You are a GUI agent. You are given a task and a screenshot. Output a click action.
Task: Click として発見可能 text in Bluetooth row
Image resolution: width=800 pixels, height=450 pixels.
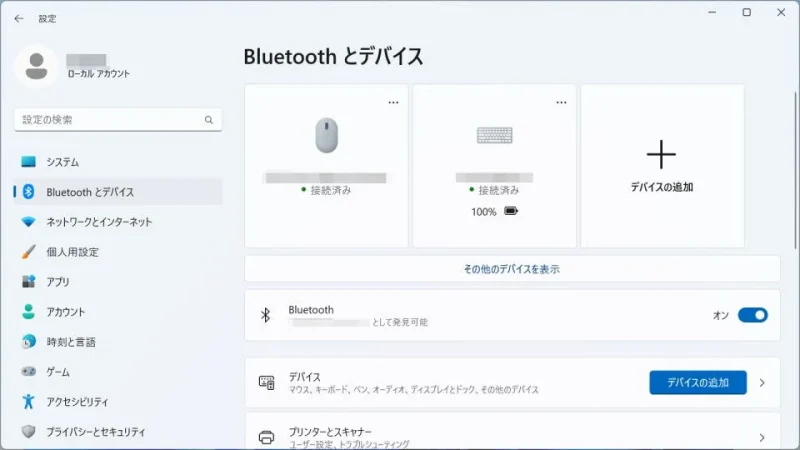[400, 322]
